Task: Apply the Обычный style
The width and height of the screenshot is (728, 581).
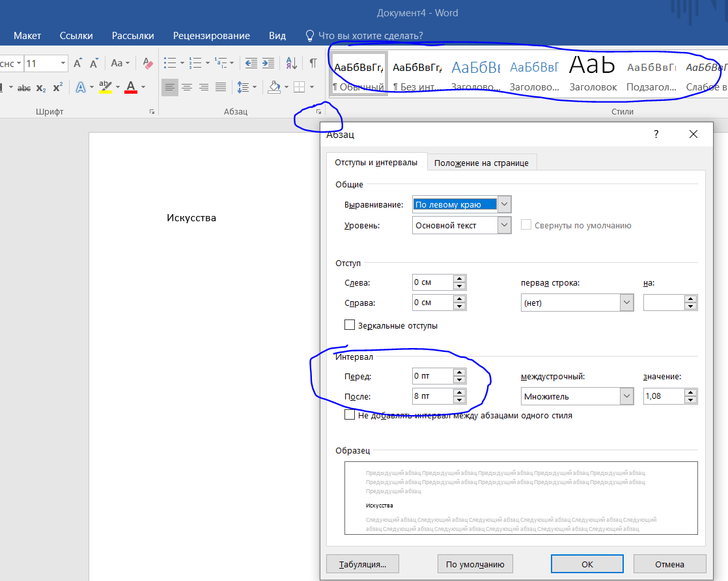Action: pos(358,75)
